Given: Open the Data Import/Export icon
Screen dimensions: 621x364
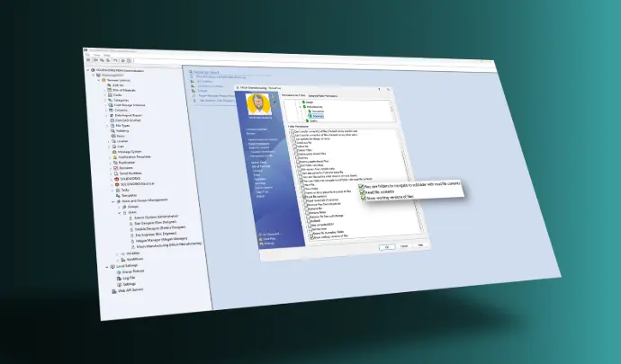Looking at the screenshot, I should click(x=112, y=115).
